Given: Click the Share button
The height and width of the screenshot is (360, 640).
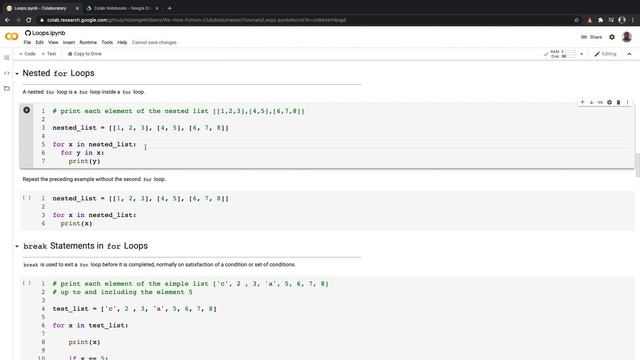Looking at the screenshot, I should (591, 37).
